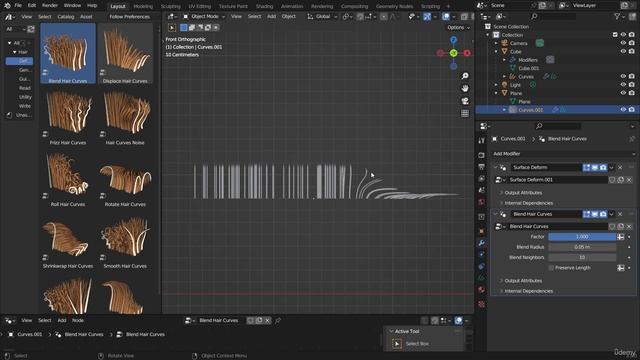Click fake user shield for Blend Hair Curves node group
This screenshot has width=640, height=360.
(612, 227)
